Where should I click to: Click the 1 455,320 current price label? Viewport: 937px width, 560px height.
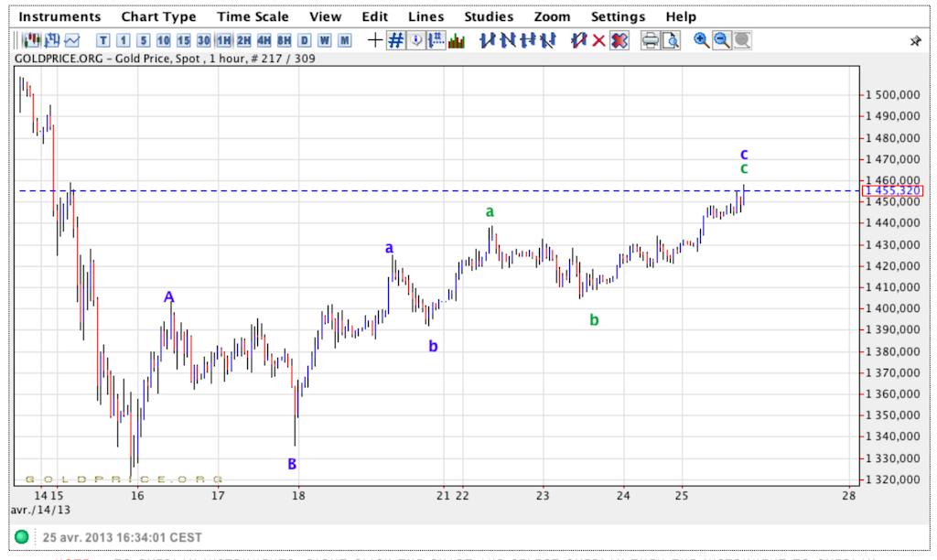pyautogui.click(x=893, y=191)
